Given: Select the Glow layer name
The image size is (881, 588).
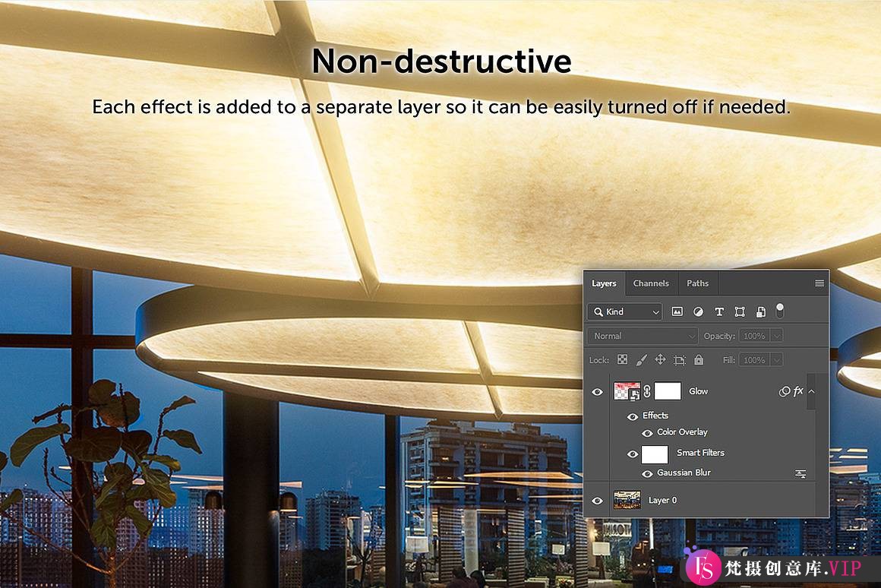Looking at the screenshot, I should click(699, 391).
